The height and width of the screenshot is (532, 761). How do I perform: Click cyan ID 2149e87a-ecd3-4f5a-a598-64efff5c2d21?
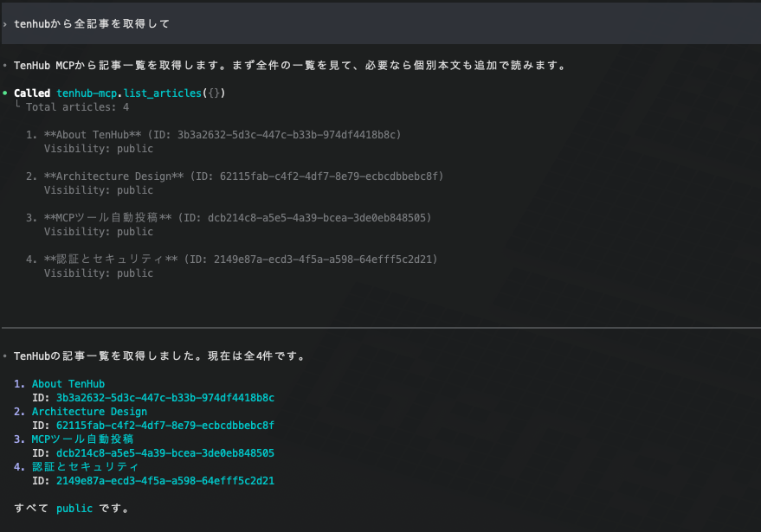(x=165, y=481)
